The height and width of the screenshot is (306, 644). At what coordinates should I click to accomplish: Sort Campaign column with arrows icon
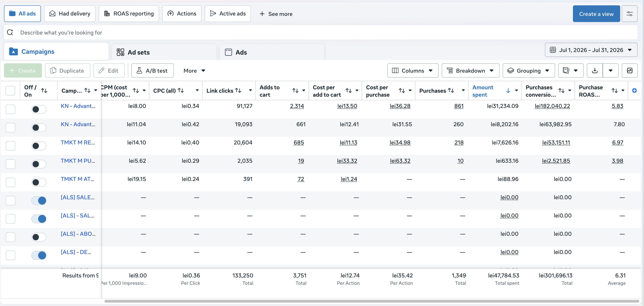click(87, 90)
